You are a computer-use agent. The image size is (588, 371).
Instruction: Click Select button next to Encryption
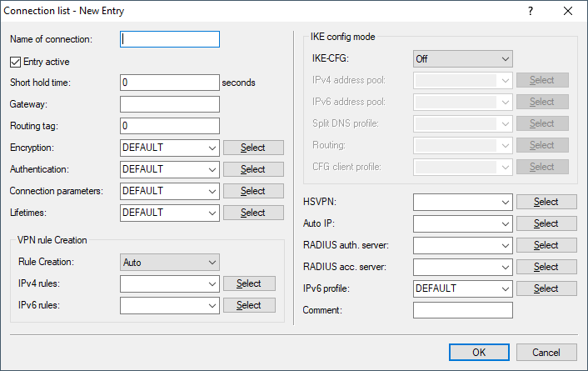(x=253, y=148)
